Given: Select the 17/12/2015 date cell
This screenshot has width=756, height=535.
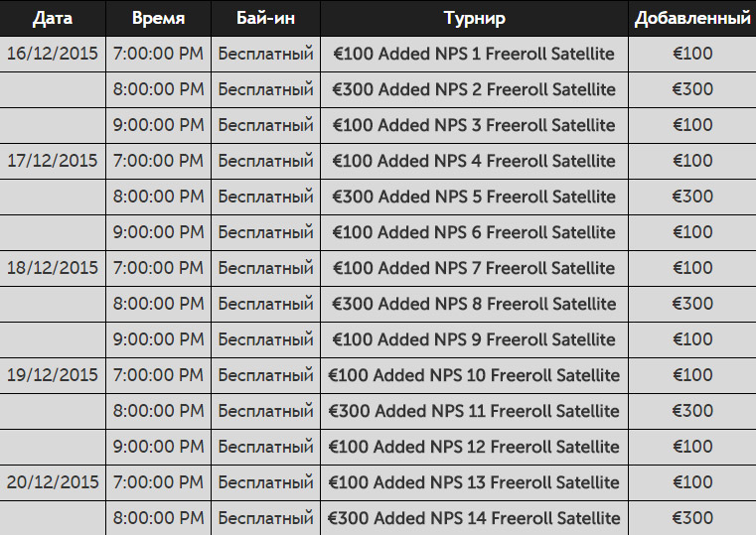Looking at the screenshot, I should click(53, 161).
